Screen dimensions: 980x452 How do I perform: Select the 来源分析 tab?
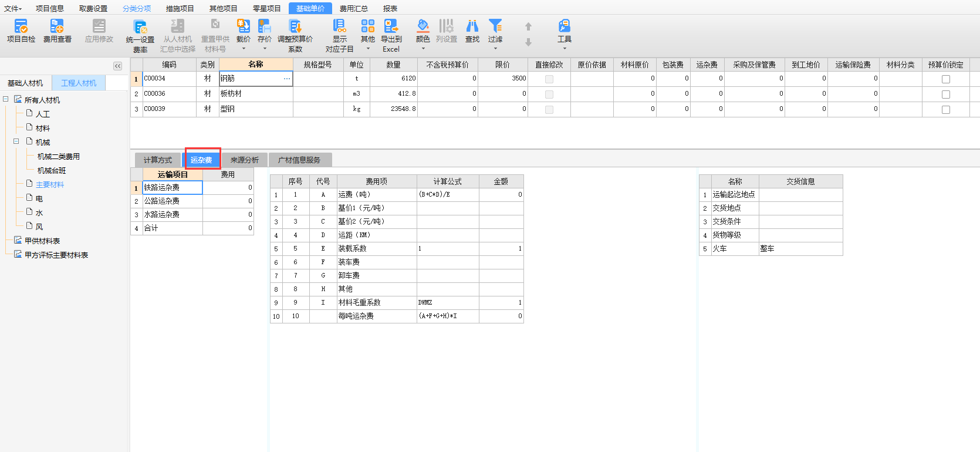tap(245, 160)
